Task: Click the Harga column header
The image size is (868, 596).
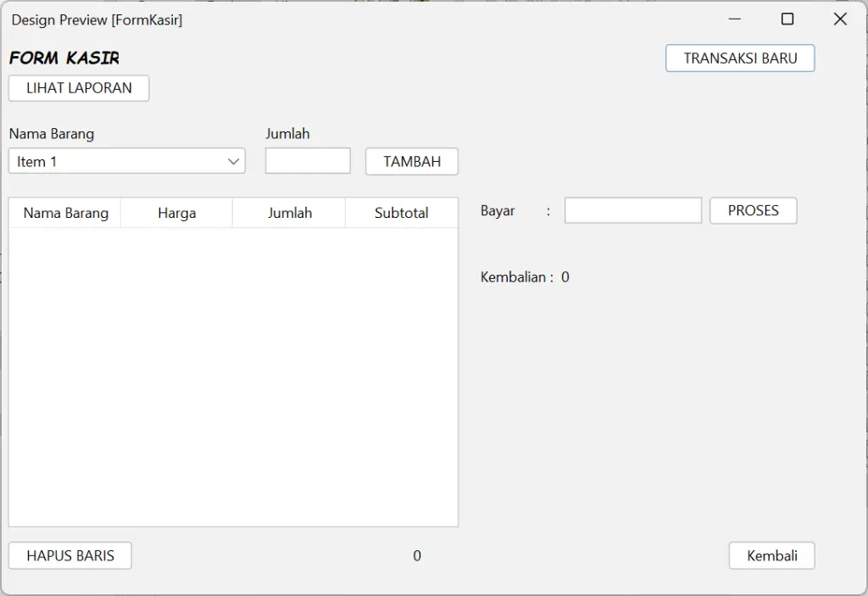Action: (176, 213)
